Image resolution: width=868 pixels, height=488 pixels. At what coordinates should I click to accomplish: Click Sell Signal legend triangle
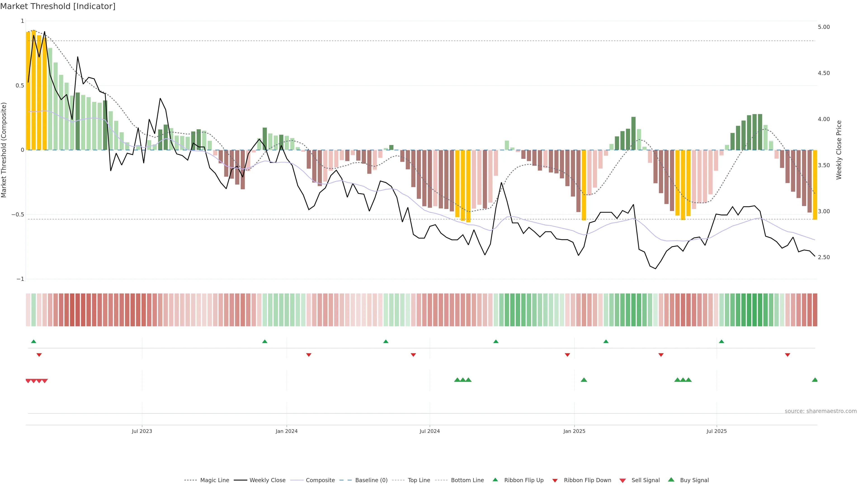click(623, 481)
